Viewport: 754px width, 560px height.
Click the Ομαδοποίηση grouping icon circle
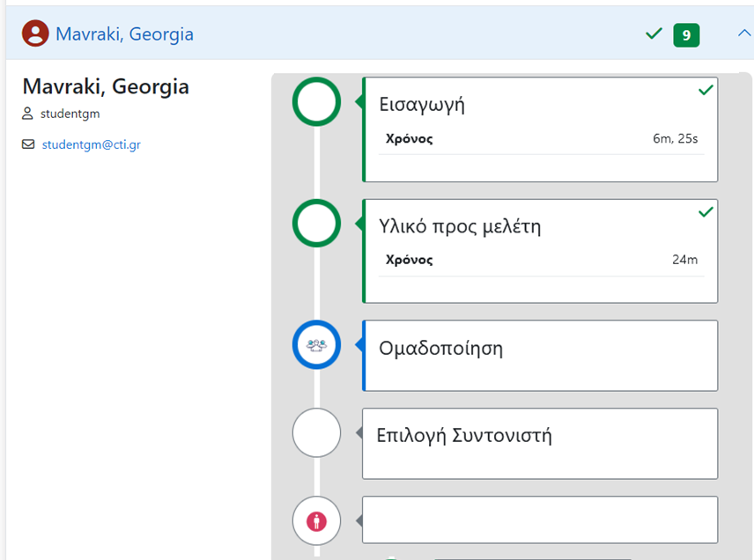[x=316, y=344]
